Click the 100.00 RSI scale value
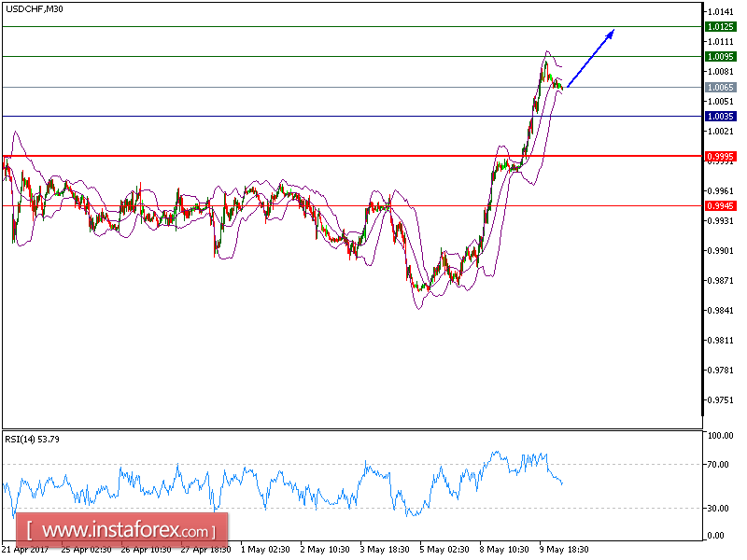Screen dimensions: 747x560 click(720, 435)
